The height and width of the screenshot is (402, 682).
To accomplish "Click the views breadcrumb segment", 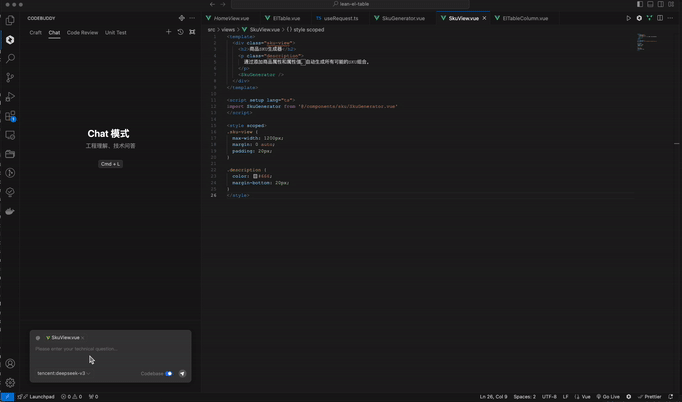I will tap(228, 30).
